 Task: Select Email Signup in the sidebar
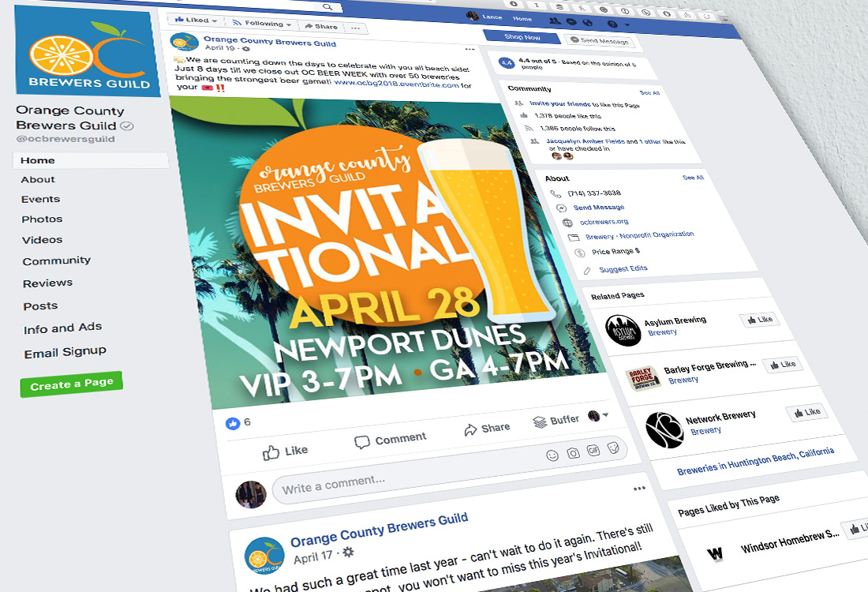65,352
